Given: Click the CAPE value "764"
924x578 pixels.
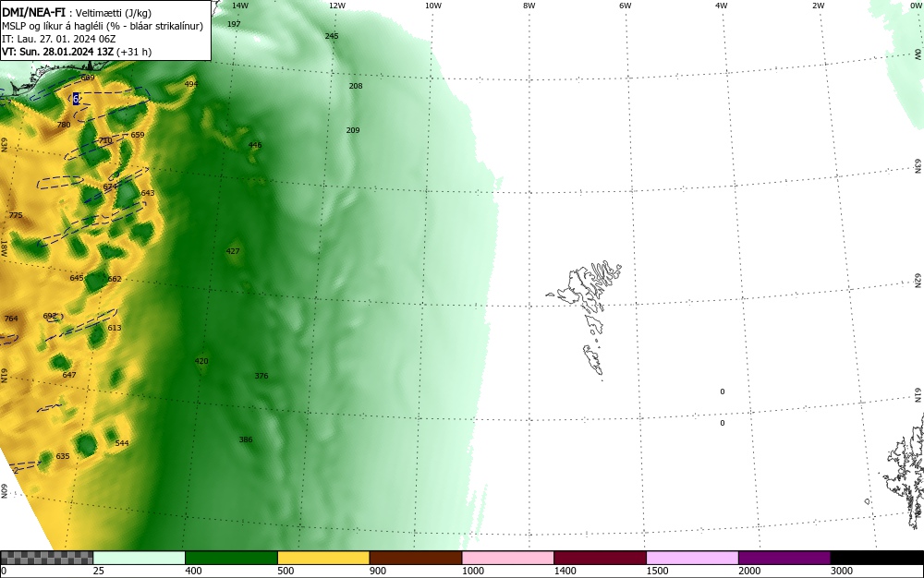Looking at the screenshot, I should tap(11, 319).
